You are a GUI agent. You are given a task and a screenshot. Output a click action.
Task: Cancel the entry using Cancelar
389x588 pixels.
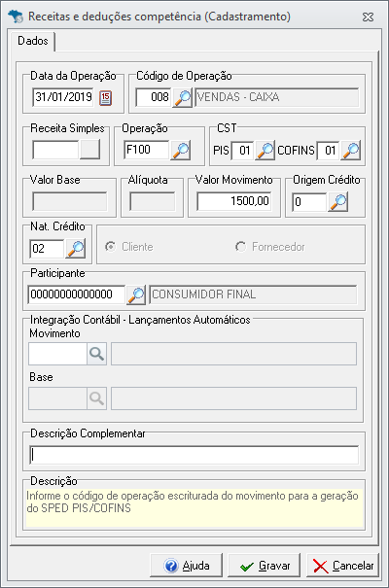click(342, 565)
